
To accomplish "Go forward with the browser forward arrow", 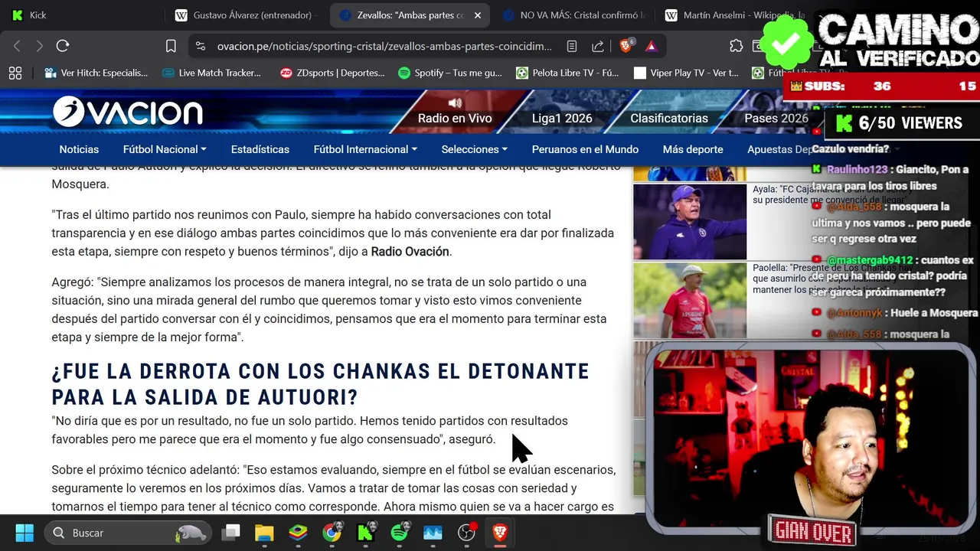I will tap(39, 46).
